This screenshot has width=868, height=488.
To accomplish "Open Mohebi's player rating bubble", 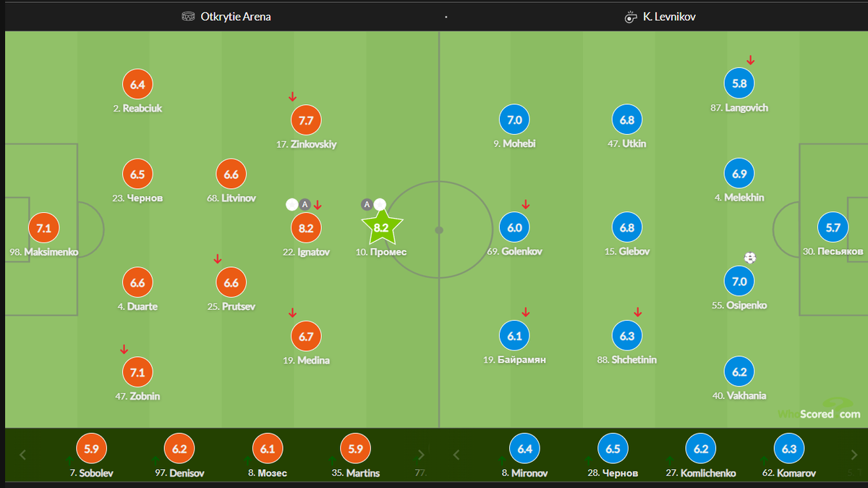I will coord(514,120).
